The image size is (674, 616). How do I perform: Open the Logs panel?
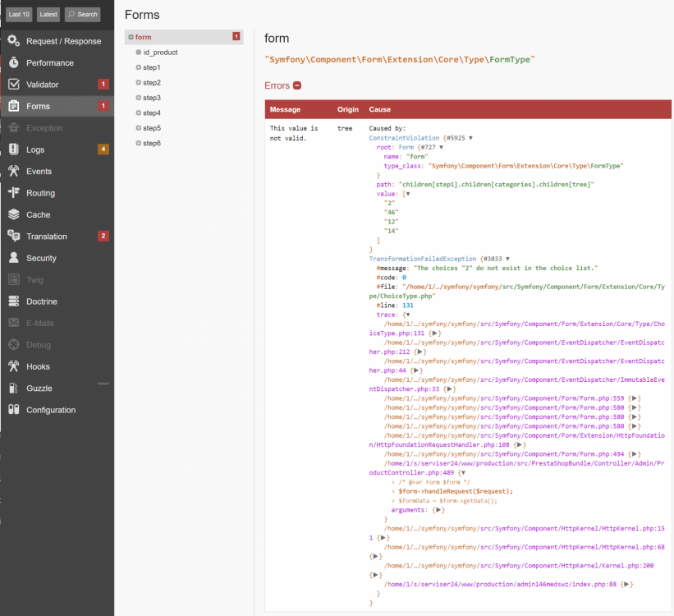click(x=57, y=149)
